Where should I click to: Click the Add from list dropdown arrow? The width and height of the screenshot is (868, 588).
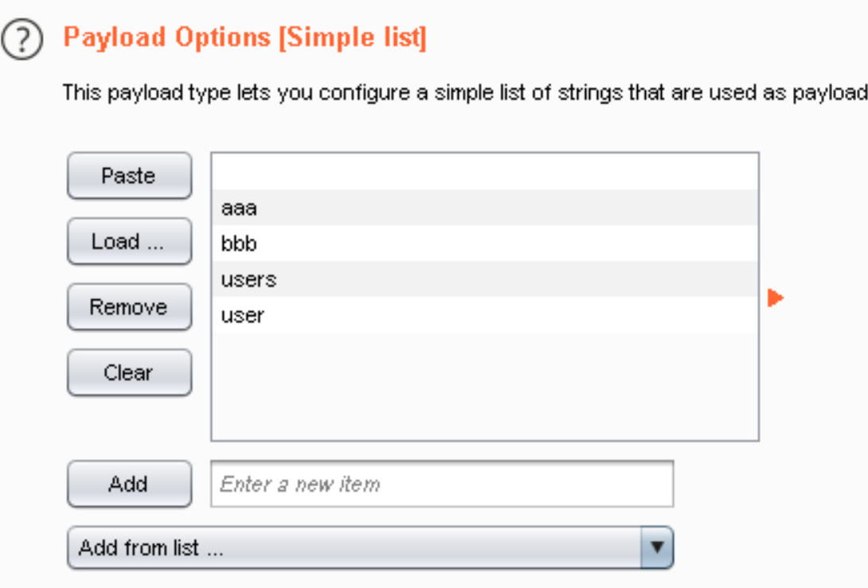pyautogui.click(x=657, y=547)
